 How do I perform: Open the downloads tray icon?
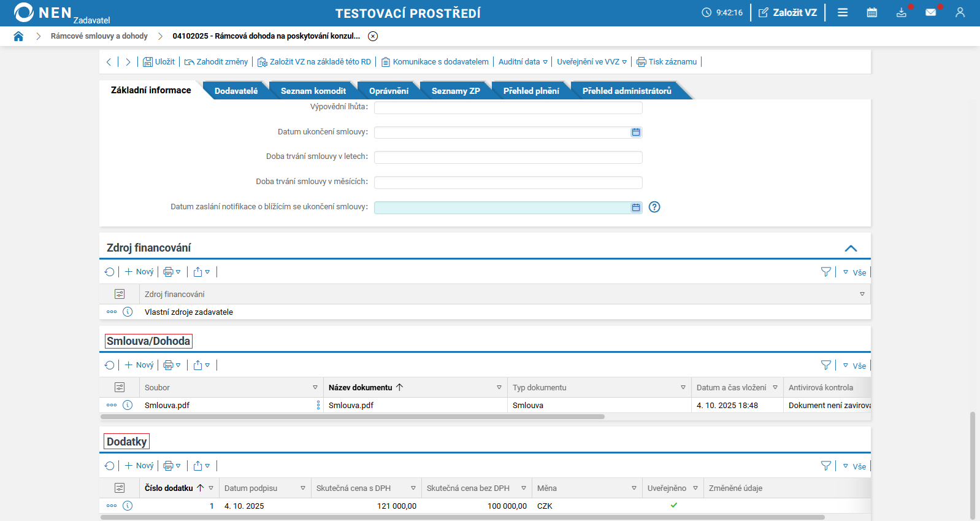[901, 12]
